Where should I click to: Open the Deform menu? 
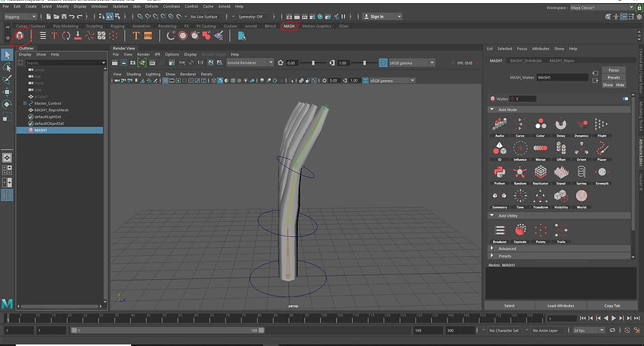(x=152, y=7)
